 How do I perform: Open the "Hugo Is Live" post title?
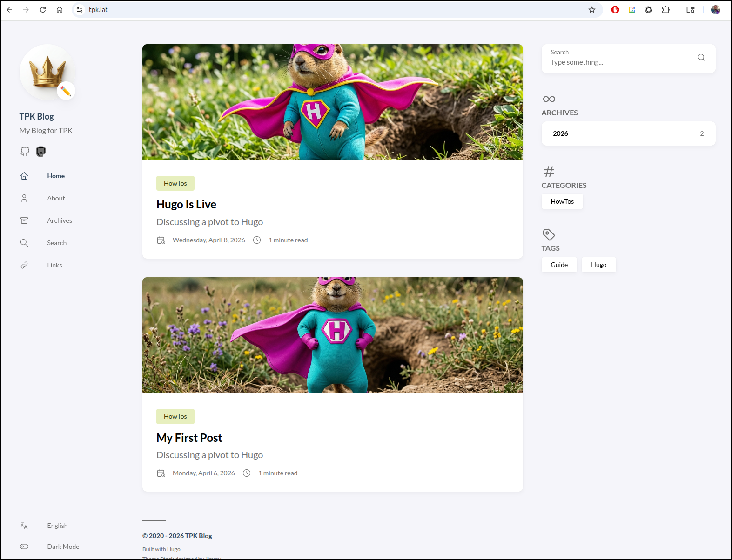tap(186, 204)
